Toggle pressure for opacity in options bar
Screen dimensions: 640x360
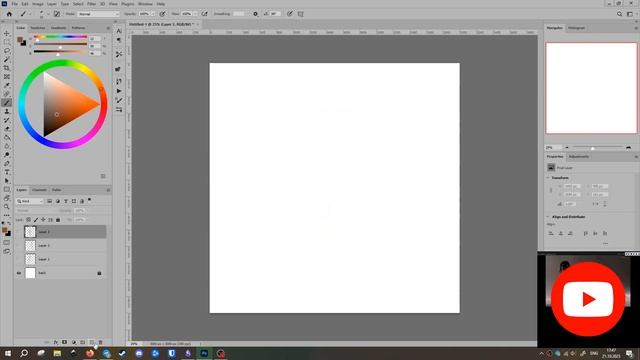pyautogui.click(x=162, y=14)
